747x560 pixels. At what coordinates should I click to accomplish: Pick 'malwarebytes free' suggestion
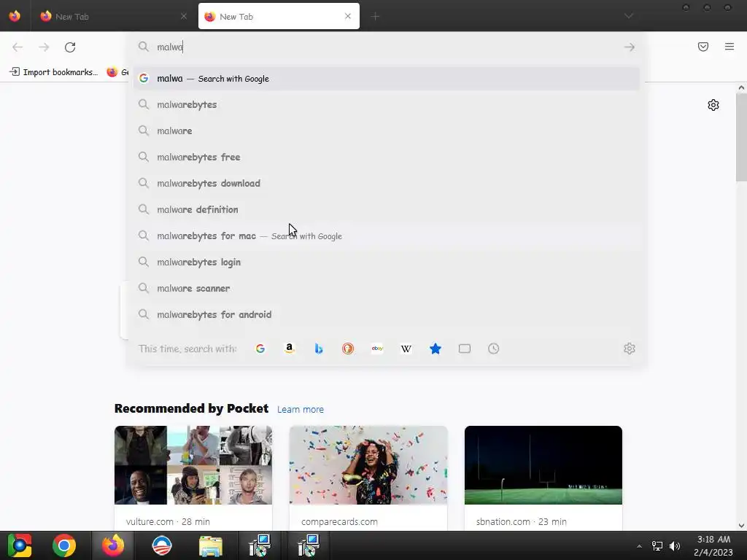coord(387,157)
